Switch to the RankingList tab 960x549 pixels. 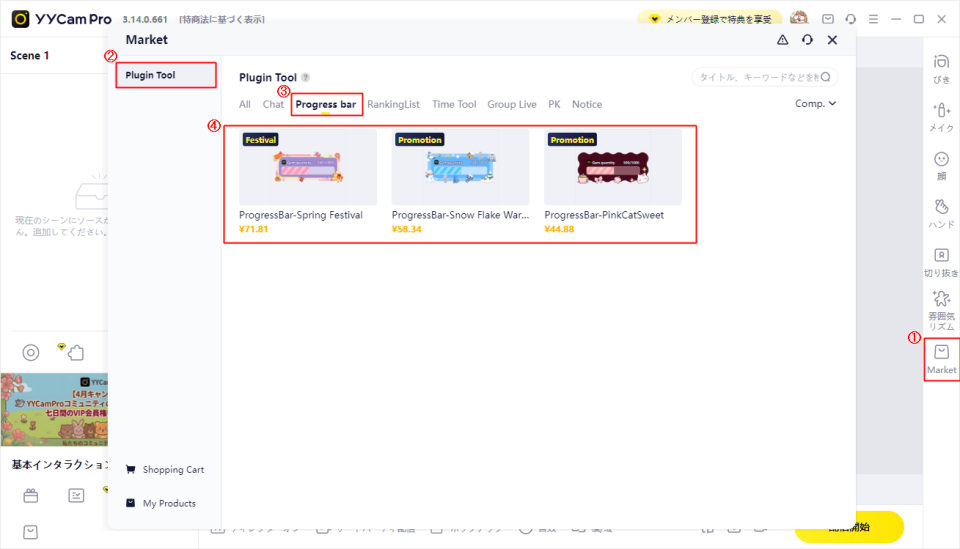coord(393,104)
